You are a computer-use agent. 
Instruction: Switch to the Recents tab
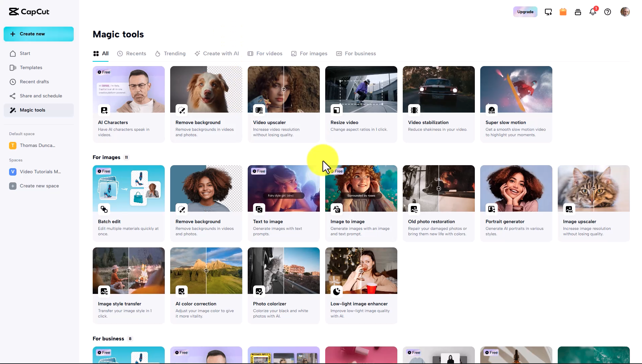(x=132, y=54)
